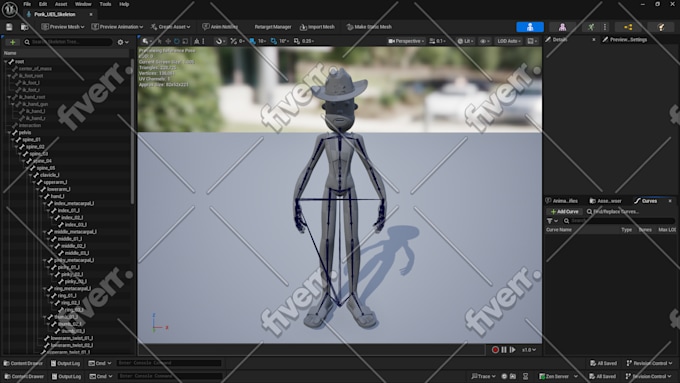Open the LOD Auto dropdown
This screenshot has height=383, width=680.
(509, 41)
